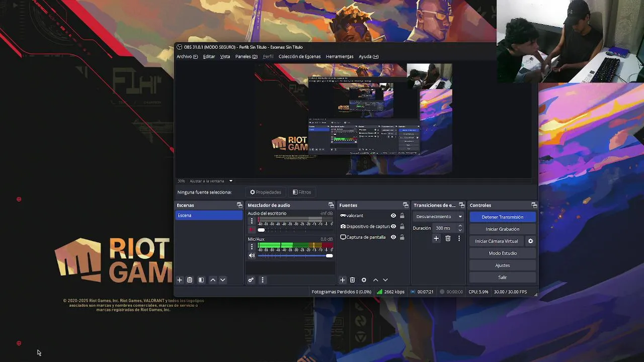
Task: Open Herramientas menu
Action: coord(340,57)
